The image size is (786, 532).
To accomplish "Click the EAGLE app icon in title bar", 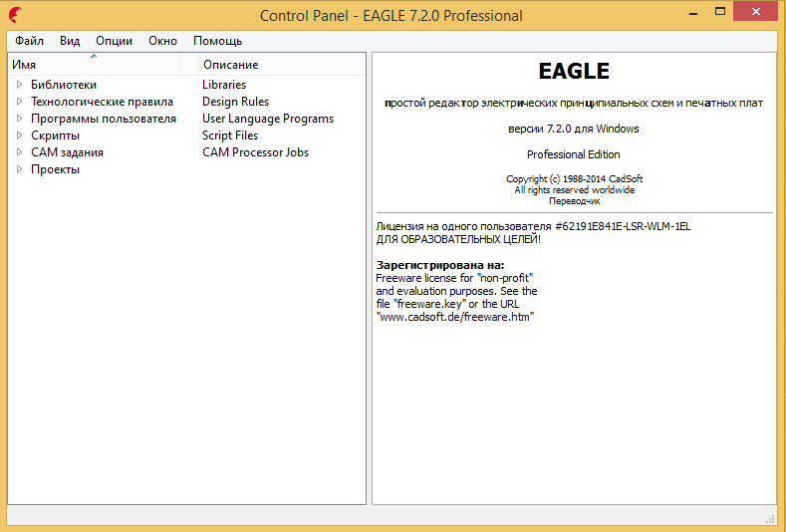I will 15,15.
